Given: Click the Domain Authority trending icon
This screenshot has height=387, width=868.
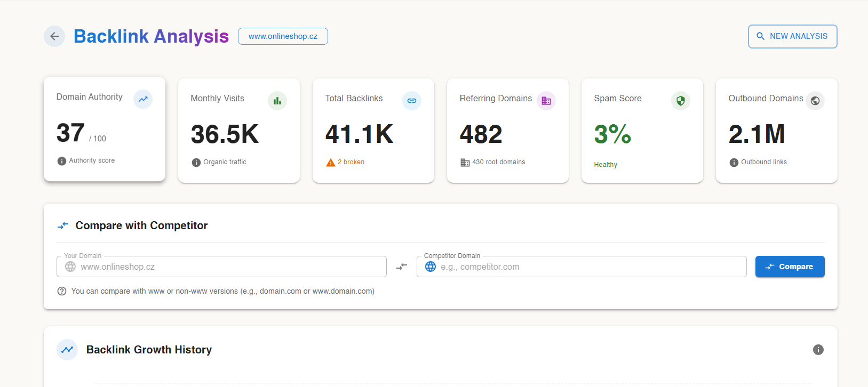Looking at the screenshot, I should [143, 99].
